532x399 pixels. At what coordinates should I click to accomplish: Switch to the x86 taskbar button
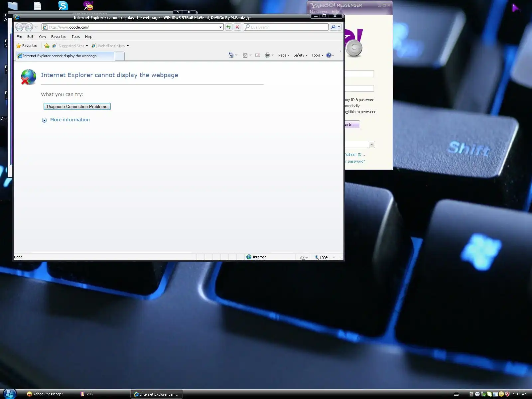click(x=87, y=394)
